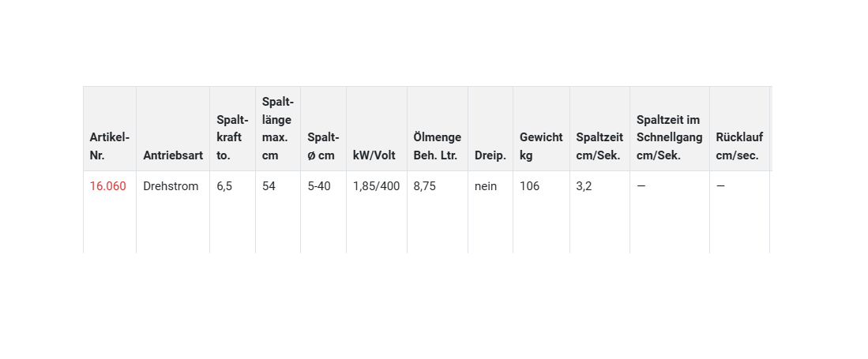Select the Spaltzeit cm/Sek. header
This screenshot has height=359, width=868.
[x=599, y=147]
